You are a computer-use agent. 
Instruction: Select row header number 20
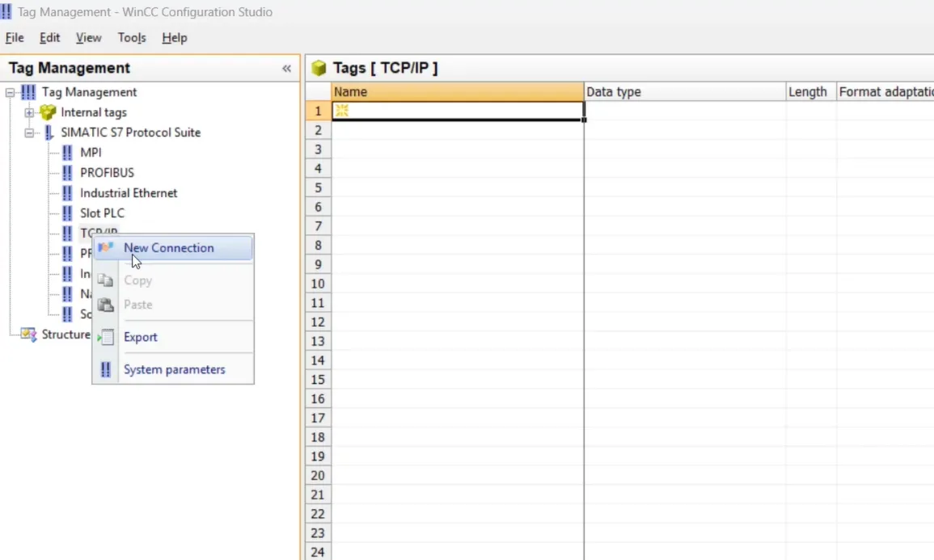point(318,475)
